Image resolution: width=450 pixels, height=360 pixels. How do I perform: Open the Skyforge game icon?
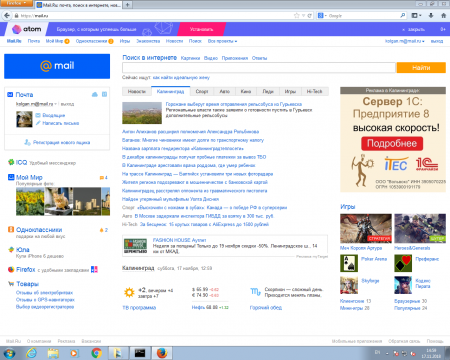pos(349,285)
